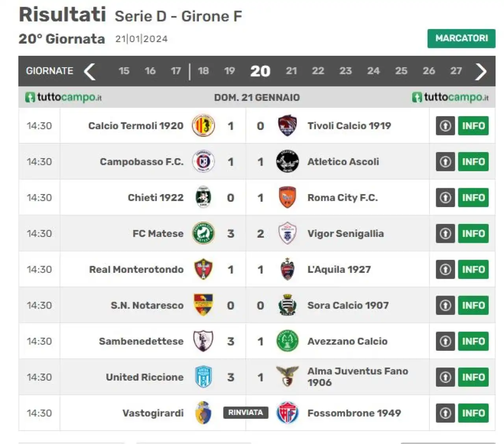This screenshot has width=504, height=444.
Task: Advance giornate list with right chevron
Action: point(481,71)
